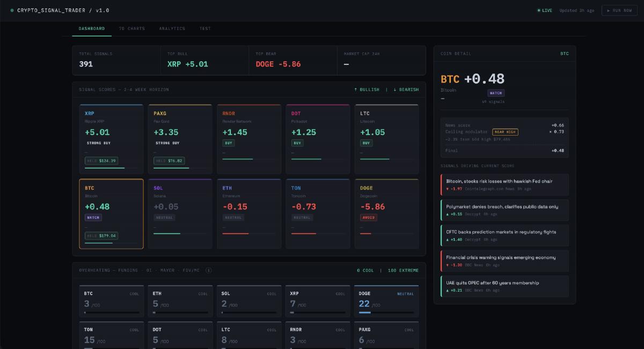Click the up-arrow BULLISH legend
644x349 pixels.
tap(367, 90)
